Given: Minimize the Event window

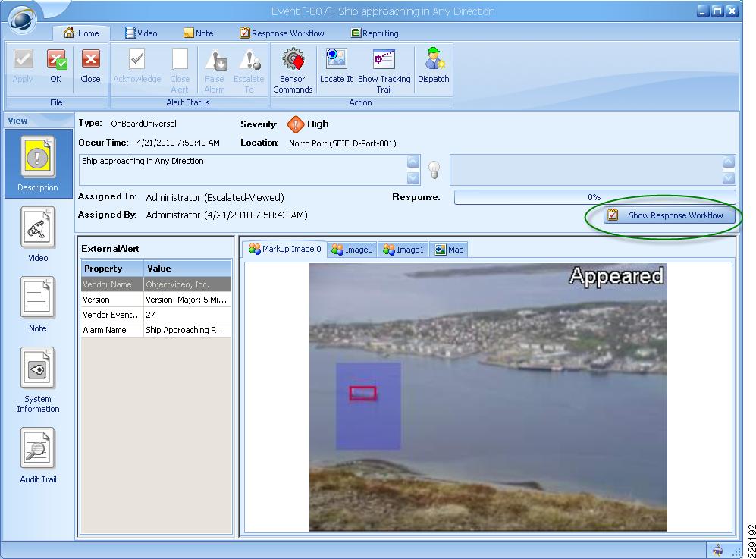Looking at the screenshot, I should coord(704,11).
